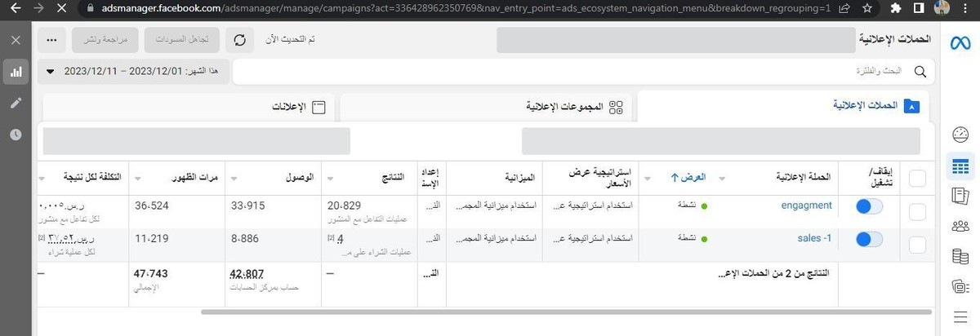
Task: Click the تجاهل المسودات button
Action: pos(182,40)
